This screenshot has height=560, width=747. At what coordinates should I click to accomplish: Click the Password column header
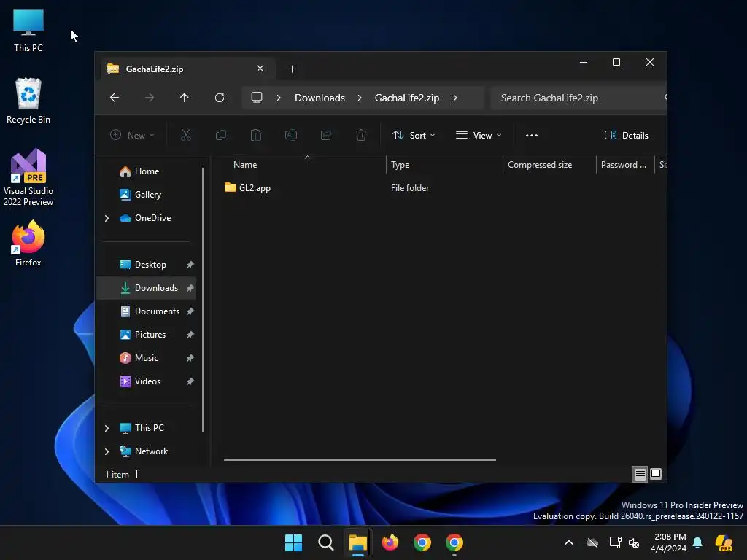click(625, 165)
